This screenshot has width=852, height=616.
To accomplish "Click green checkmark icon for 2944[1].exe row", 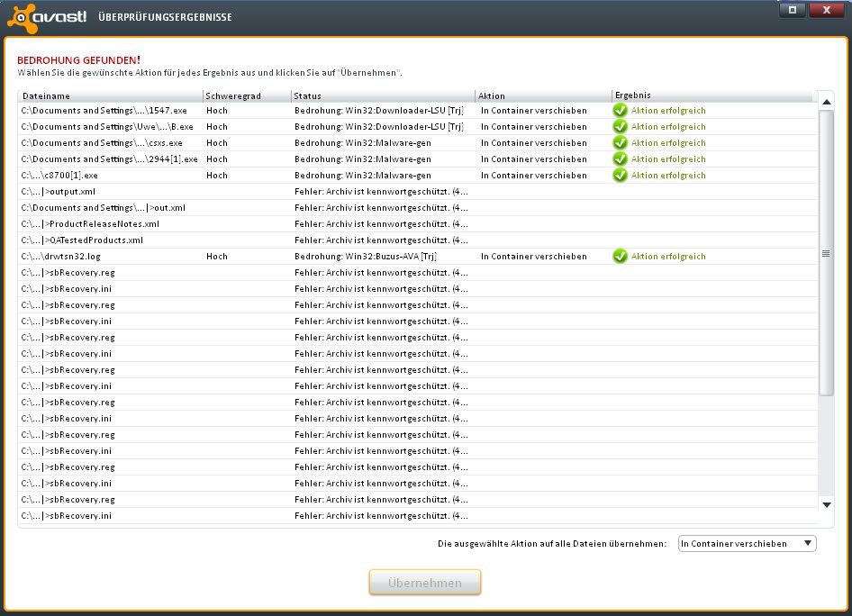I will (620, 159).
